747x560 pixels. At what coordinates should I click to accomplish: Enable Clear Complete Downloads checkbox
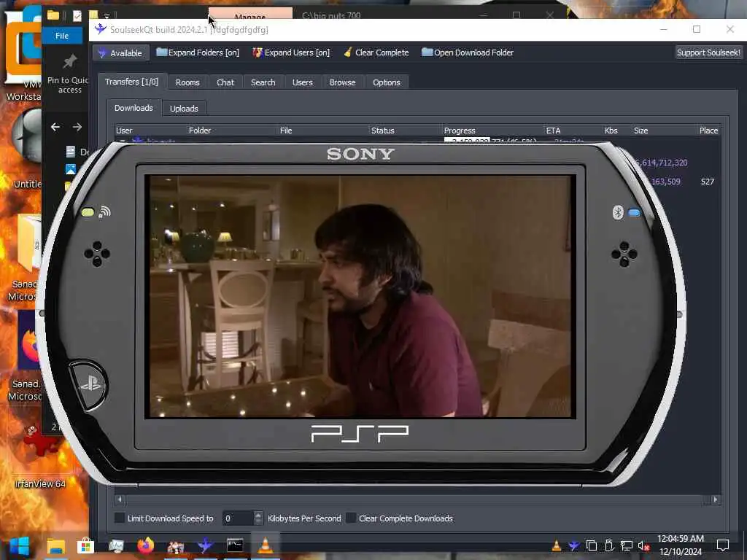click(351, 518)
